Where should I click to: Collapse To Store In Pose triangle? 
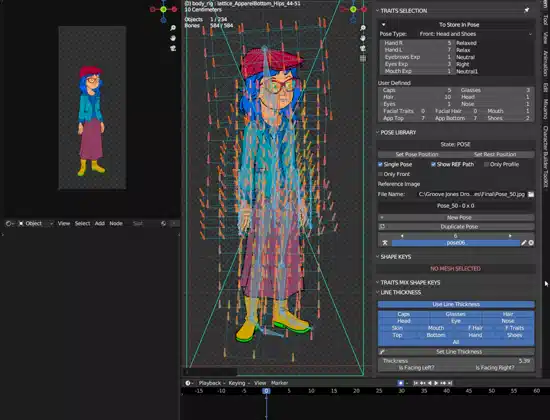383,25
